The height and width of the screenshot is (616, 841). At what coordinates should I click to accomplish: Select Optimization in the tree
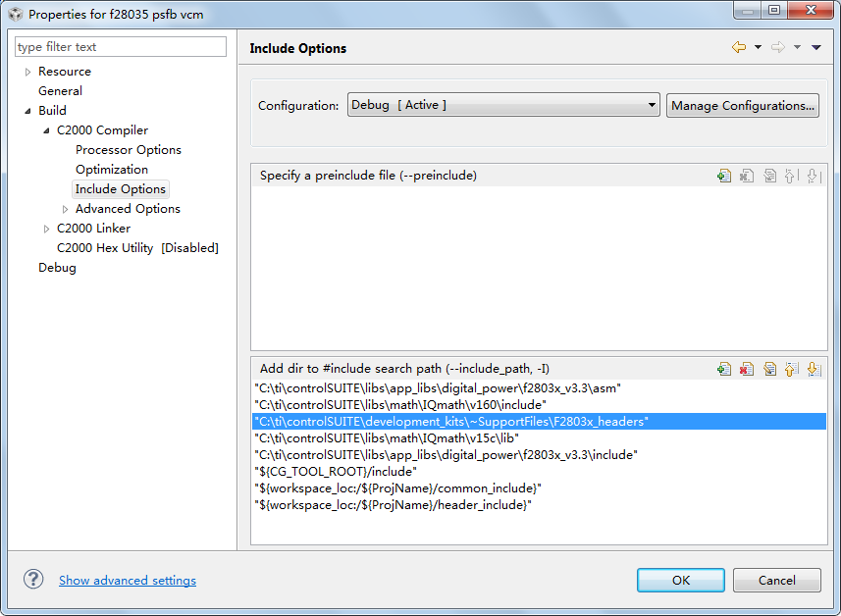112,170
